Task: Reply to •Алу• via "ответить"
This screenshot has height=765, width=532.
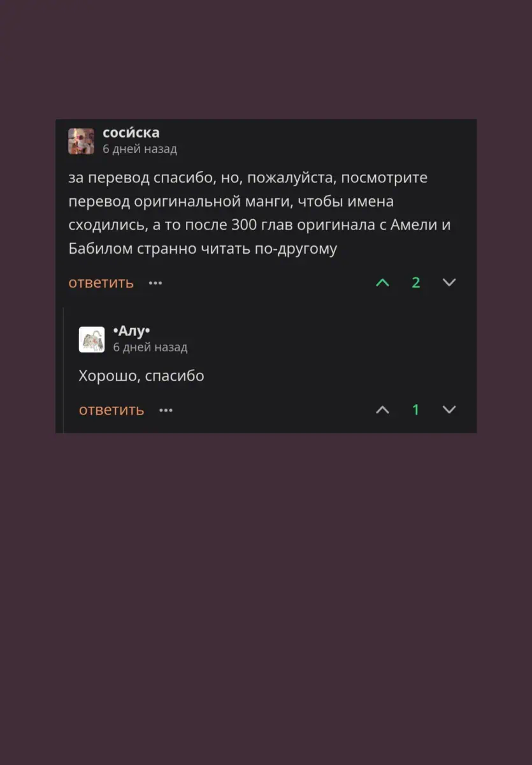Action: (111, 410)
